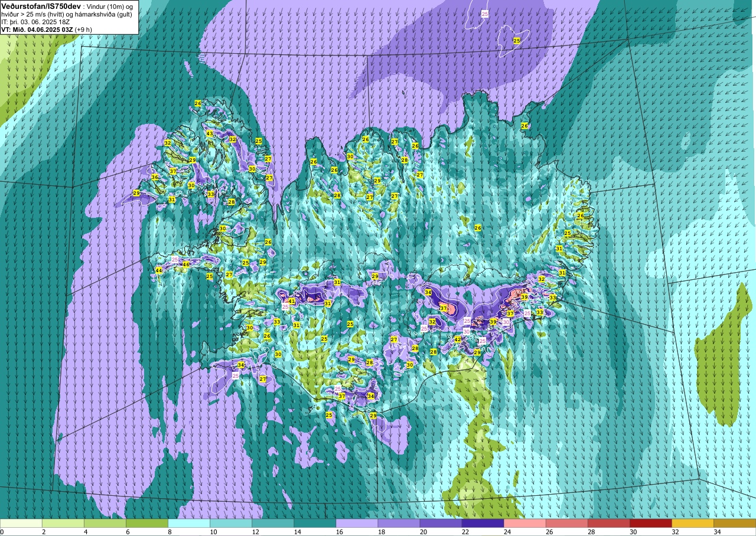This screenshot has height=536, width=756.
Task: Click the olive green 6–8 legend swatch
Action: pyautogui.click(x=147, y=523)
